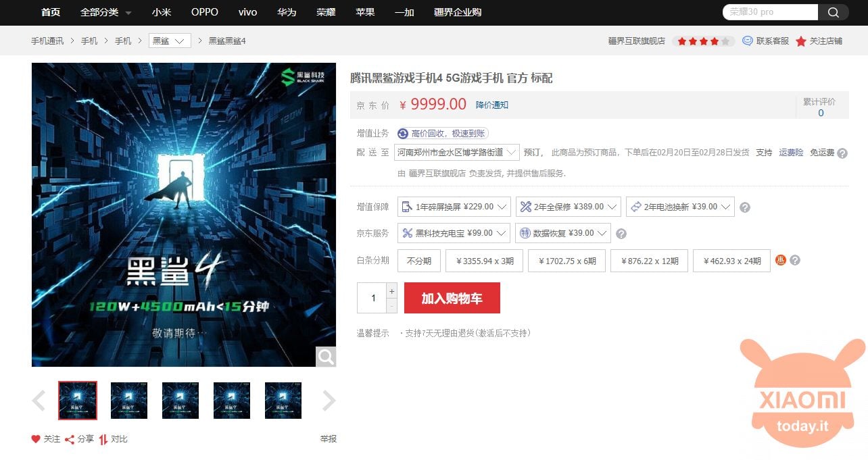Increase quantity with plus button
The height and width of the screenshot is (460, 868).
point(391,291)
